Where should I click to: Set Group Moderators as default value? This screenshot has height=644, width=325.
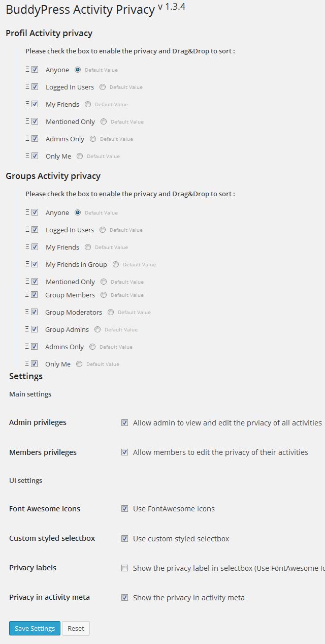pos(111,312)
